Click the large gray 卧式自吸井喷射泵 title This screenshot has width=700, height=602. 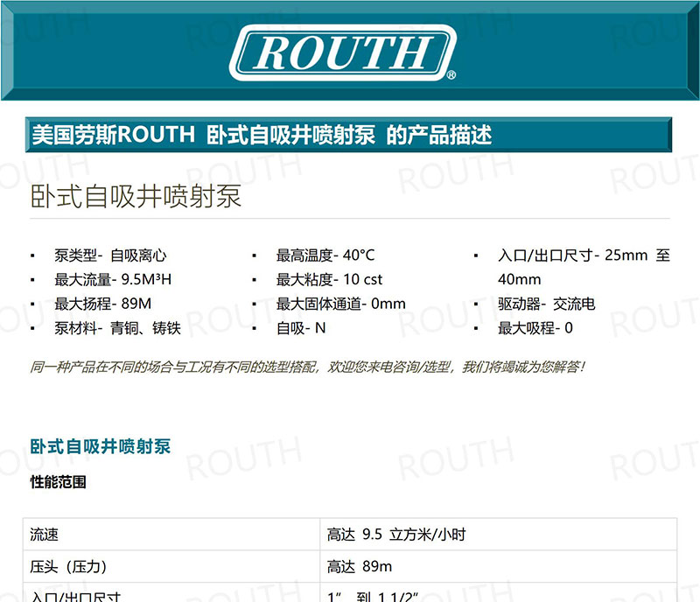[x=136, y=196]
